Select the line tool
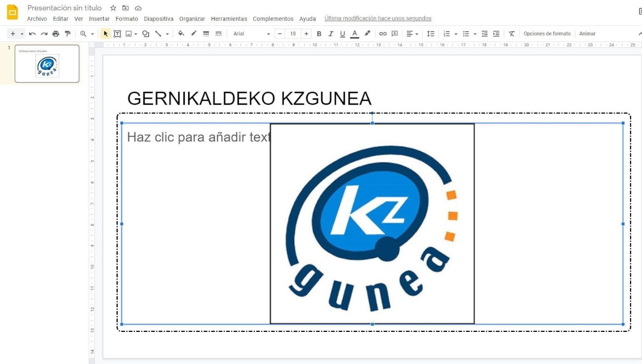 [x=158, y=34]
